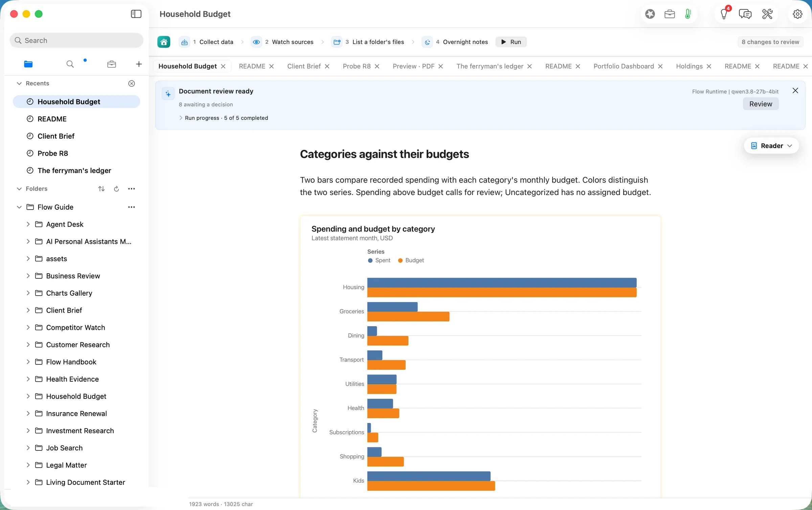Sort folders with the arrows icon

tap(101, 189)
